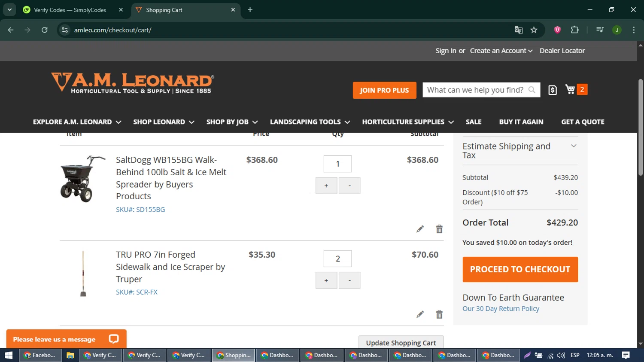Expand the Horticulture Supplies menu
Image resolution: width=644 pixels, height=362 pixels.
pyautogui.click(x=407, y=122)
